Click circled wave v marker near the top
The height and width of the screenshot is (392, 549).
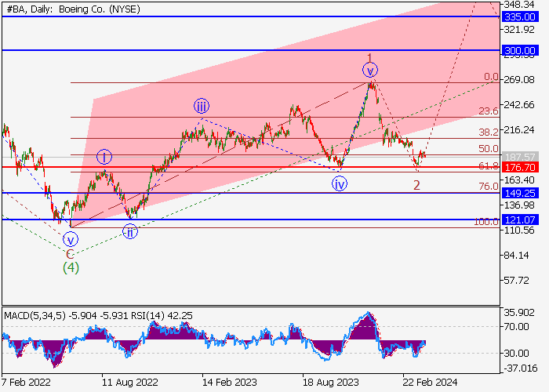click(370, 70)
